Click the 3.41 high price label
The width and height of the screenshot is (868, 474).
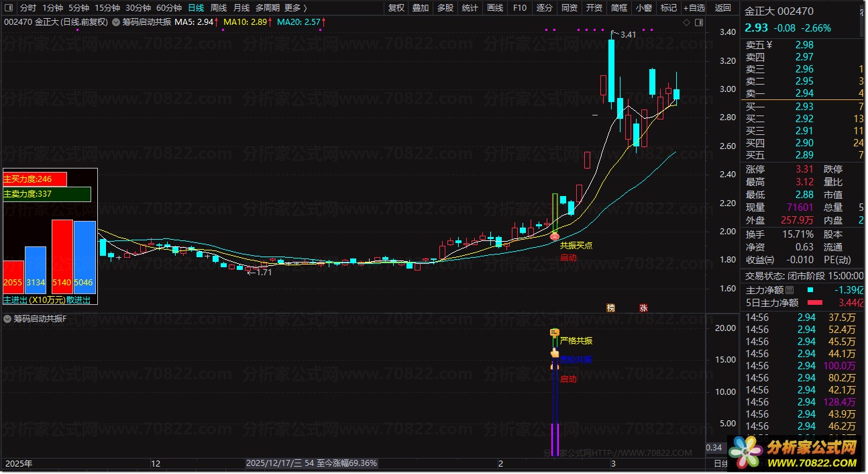[x=629, y=35]
